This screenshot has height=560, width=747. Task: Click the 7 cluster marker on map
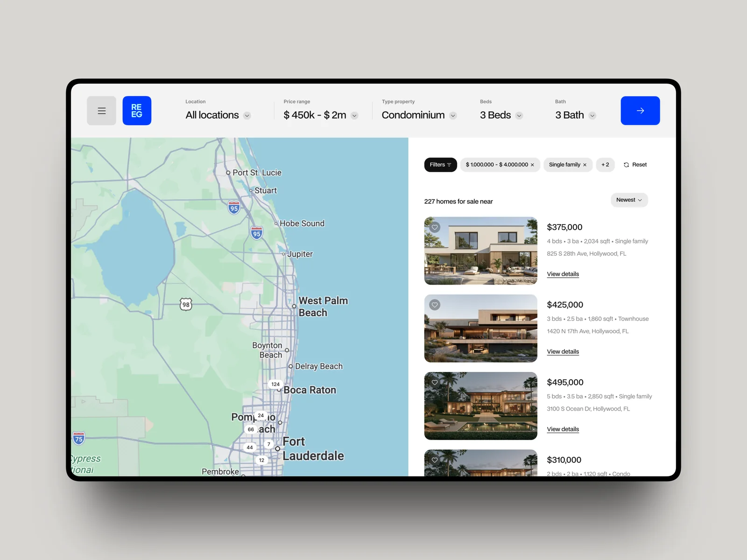pyautogui.click(x=268, y=444)
